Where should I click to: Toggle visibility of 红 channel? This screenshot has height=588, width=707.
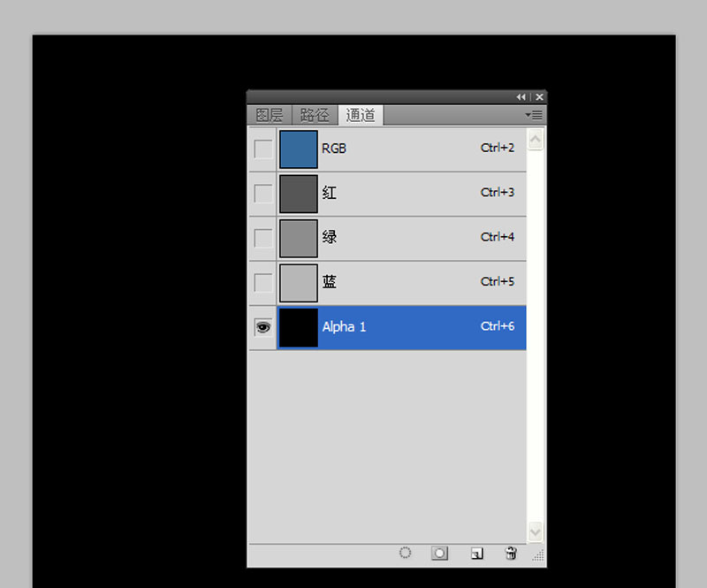262,194
